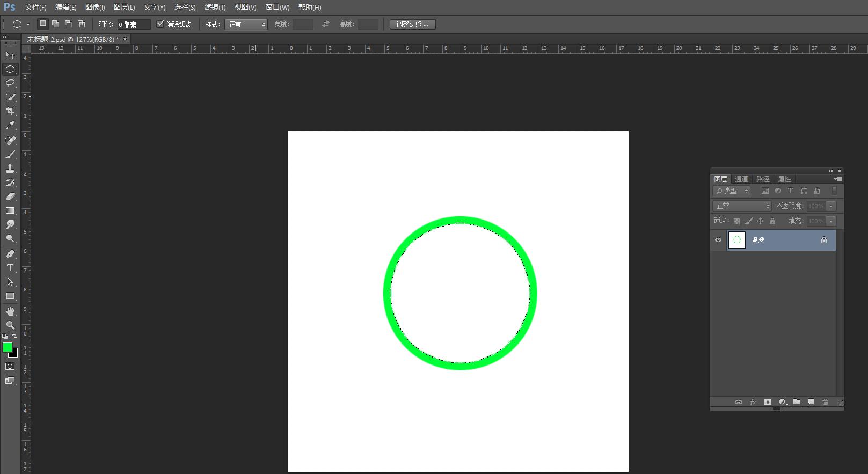
Task: Click the 调整边缘 refine edge button
Action: click(412, 24)
